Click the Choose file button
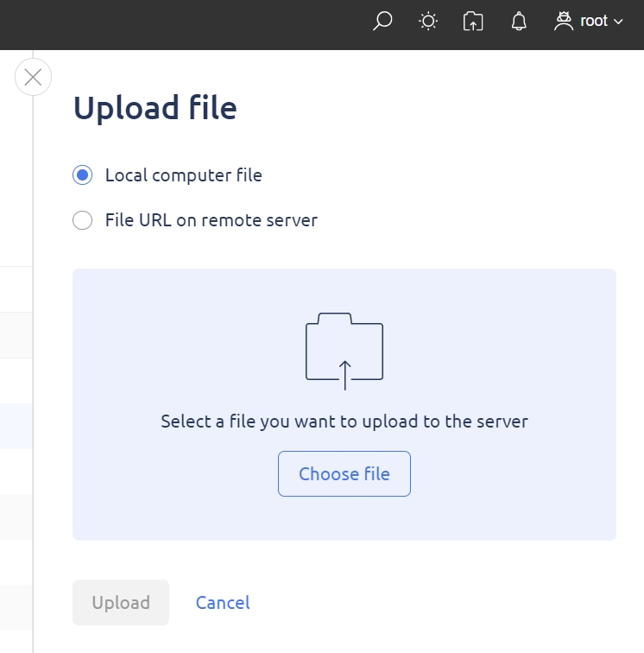 point(344,473)
